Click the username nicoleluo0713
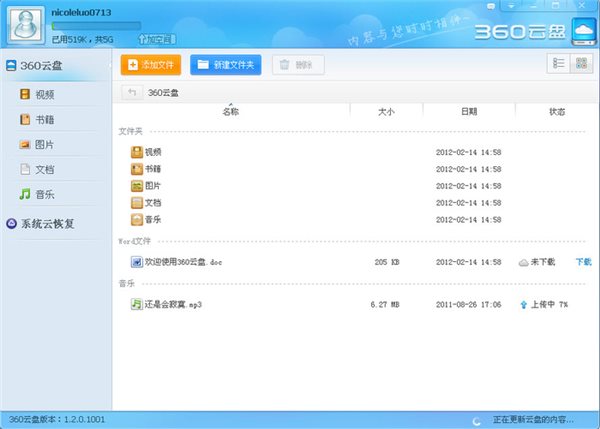 [x=81, y=13]
